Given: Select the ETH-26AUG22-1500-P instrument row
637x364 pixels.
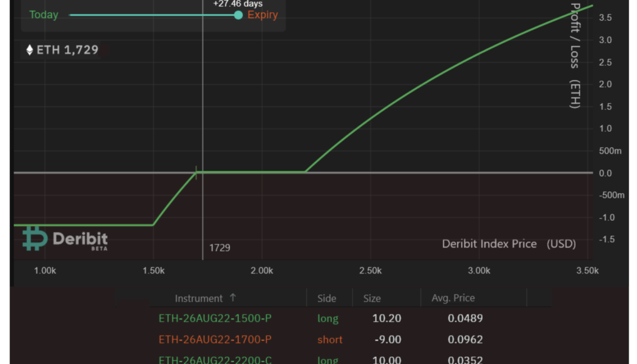Looking at the screenshot, I should (217, 318).
